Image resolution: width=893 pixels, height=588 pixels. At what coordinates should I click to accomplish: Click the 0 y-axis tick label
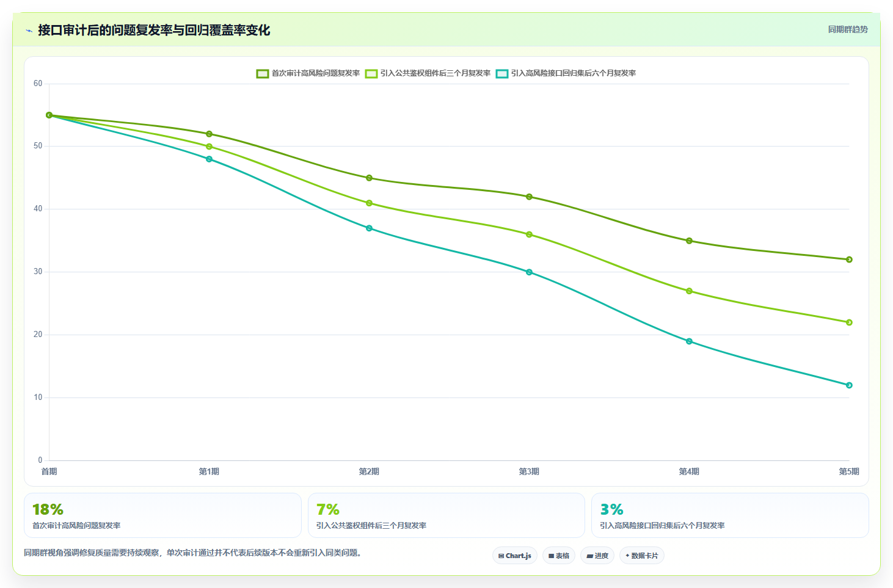click(x=40, y=460)
